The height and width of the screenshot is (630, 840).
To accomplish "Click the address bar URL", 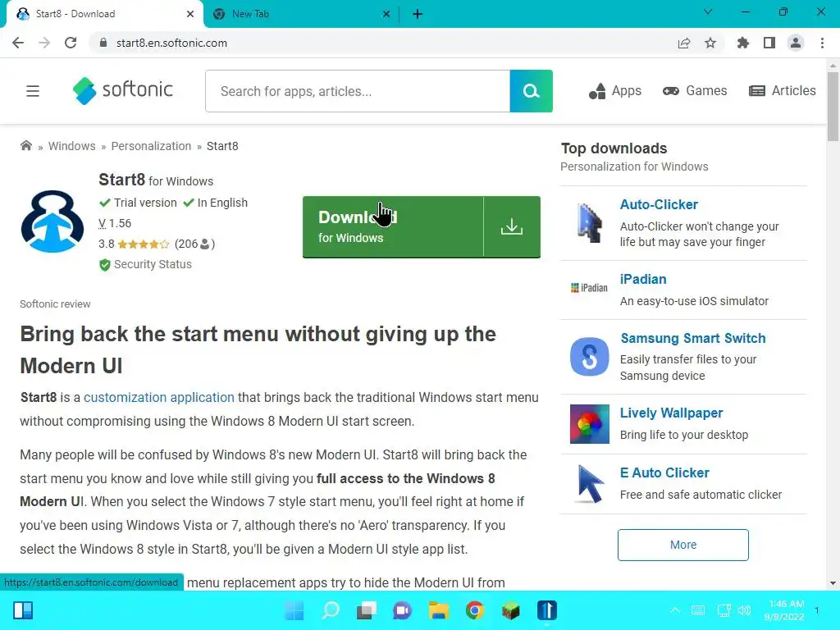I will (x=171, y=43).
